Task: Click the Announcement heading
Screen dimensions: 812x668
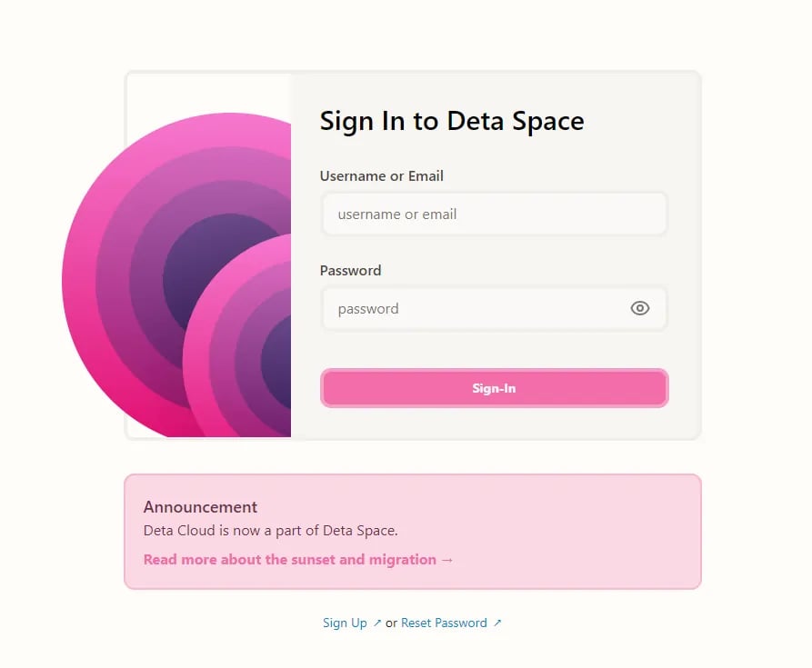Action: point(200,507)
